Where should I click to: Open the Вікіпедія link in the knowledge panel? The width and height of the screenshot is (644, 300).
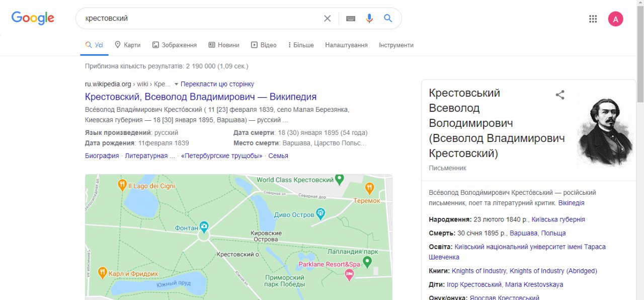click(571, 203)
